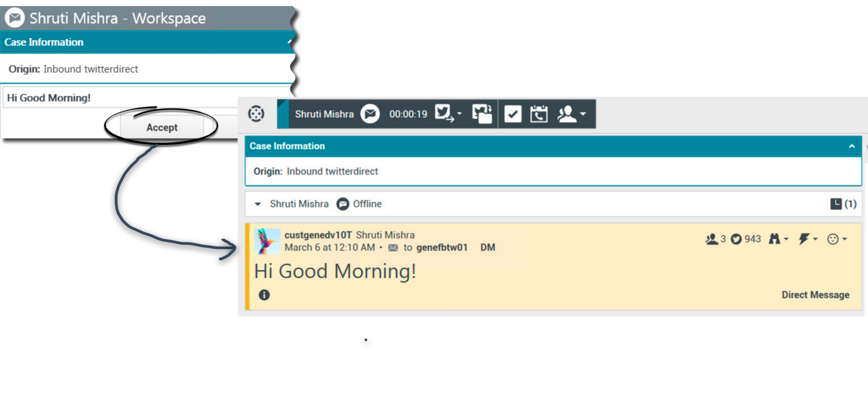Click the Twitter transfer icon in toolbar
868x403 pixels.
[x=444, y=113]
